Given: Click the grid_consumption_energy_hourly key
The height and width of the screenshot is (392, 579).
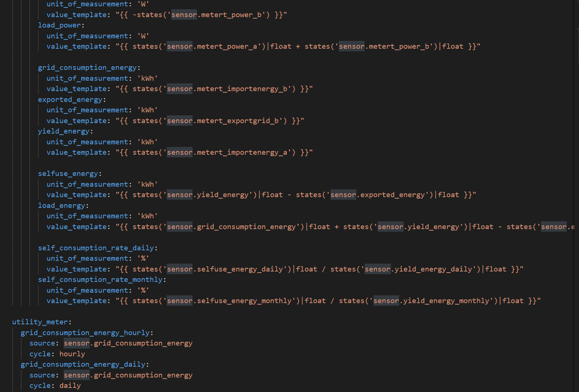Looking at the screenshot, I should tap(85, 333).
